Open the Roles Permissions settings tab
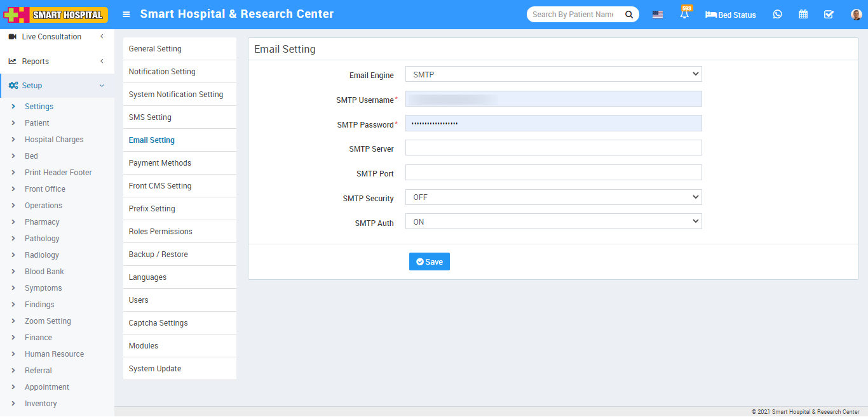Screen dimensions: 868x417 pos(160,232)
